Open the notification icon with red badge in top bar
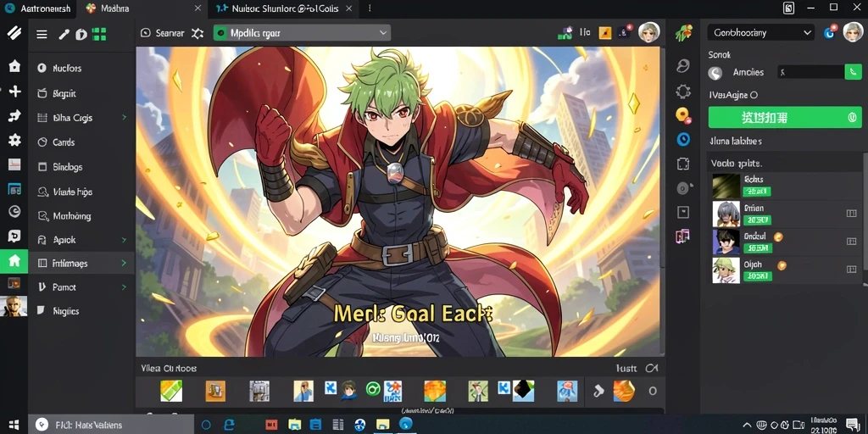Image resolution: width=868 pixels, height=434 pixels. (x=626, y=32)
